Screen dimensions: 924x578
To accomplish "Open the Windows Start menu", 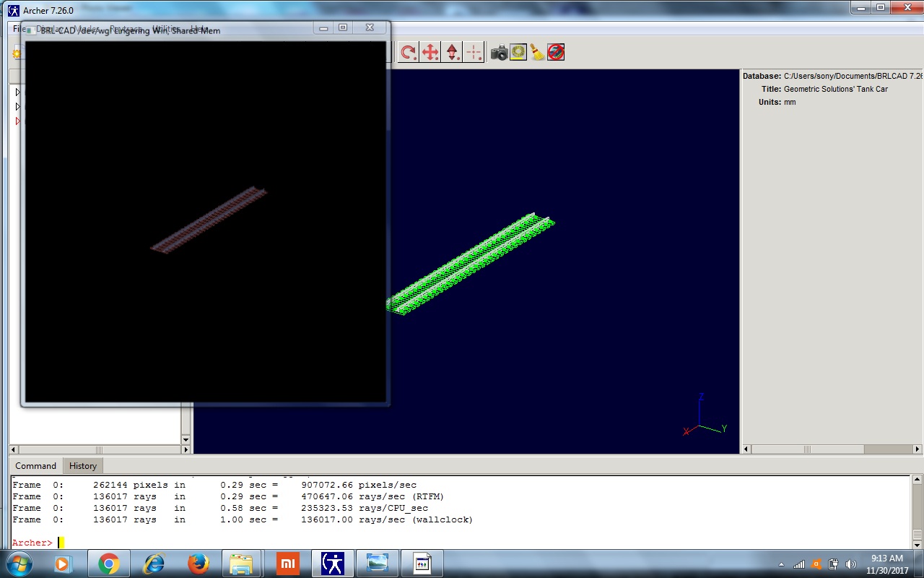I will tap(18, 564).
